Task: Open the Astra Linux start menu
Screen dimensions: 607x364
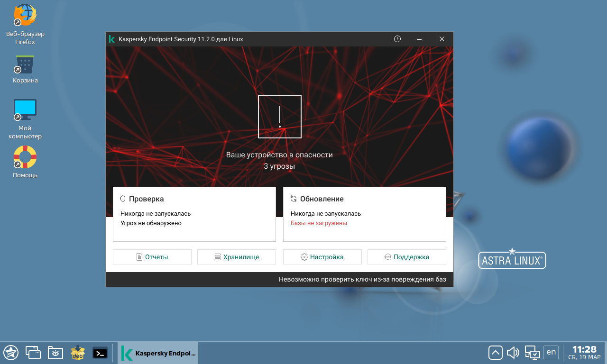Action: [11, 353]
